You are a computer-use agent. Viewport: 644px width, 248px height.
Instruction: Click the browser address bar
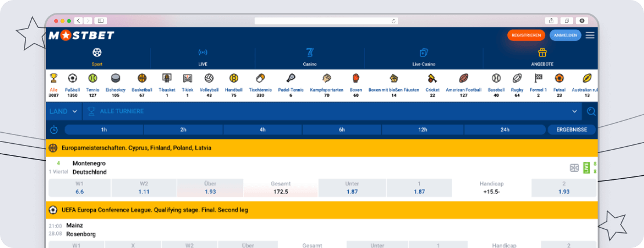[x=326, y=21]
